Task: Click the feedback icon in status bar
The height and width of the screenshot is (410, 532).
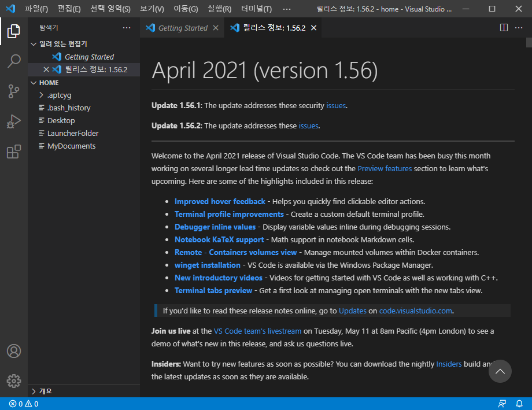Action: point(502,404)
